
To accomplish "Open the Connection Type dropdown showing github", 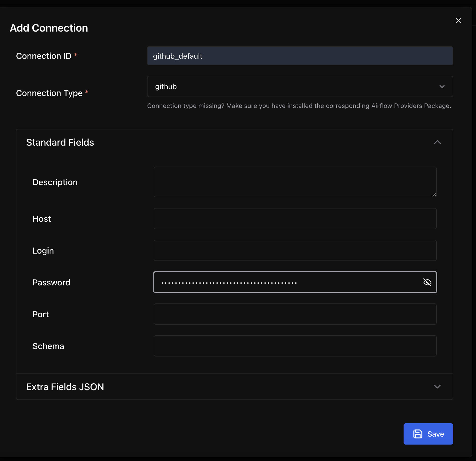I will click(300, 86).
